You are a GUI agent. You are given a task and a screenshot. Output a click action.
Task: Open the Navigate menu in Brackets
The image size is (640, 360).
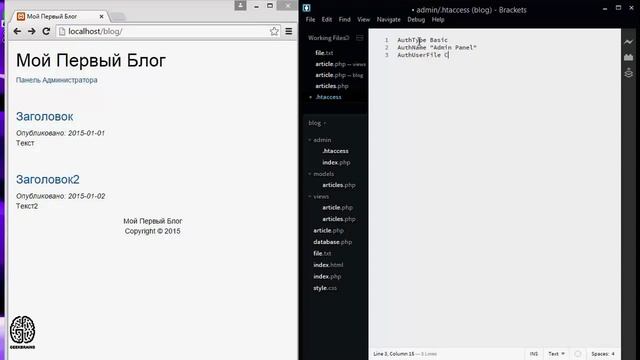click(x=389, y=20)
